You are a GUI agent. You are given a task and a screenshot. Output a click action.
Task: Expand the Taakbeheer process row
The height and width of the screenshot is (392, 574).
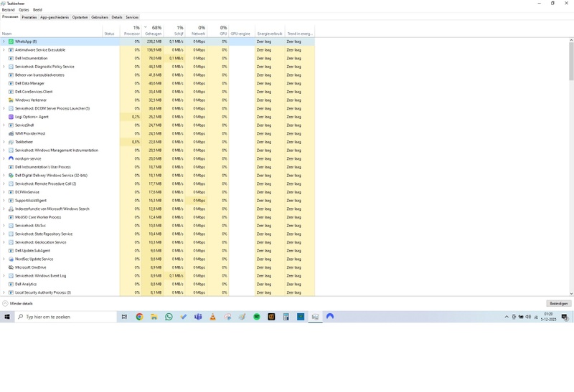[4, 142]
